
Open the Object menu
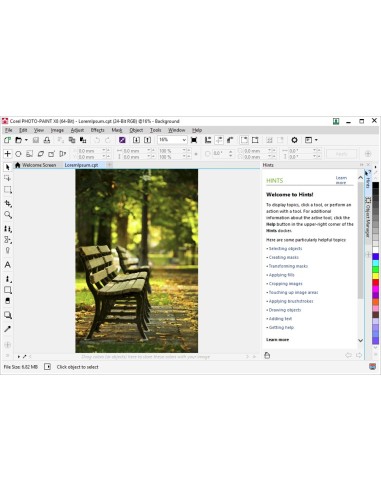(136, 130)
